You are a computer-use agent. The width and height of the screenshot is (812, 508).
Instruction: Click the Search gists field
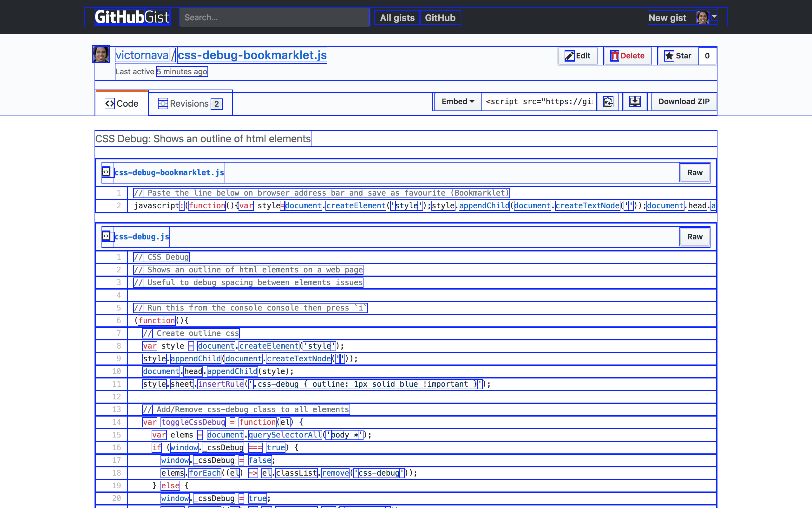click(274, 17)
